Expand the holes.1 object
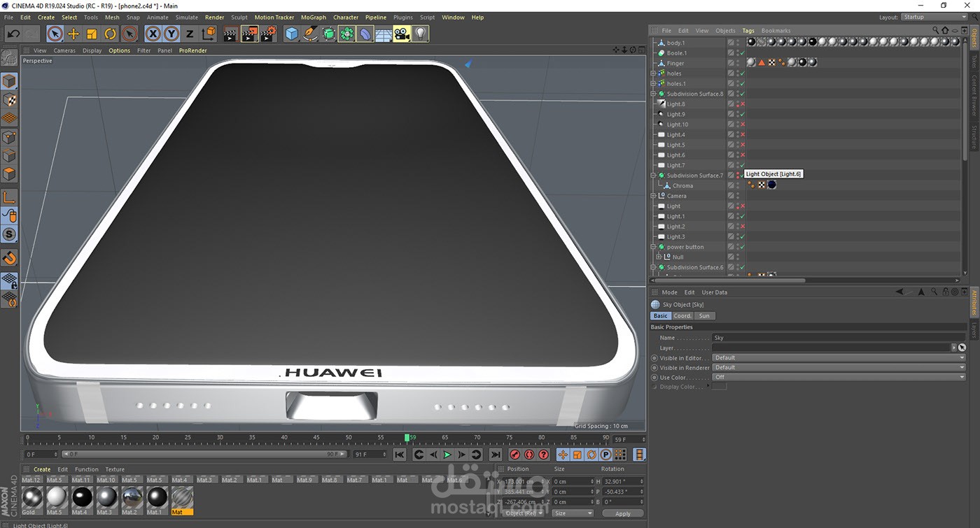This screenshot has width=980, height=528. (654, 83)
